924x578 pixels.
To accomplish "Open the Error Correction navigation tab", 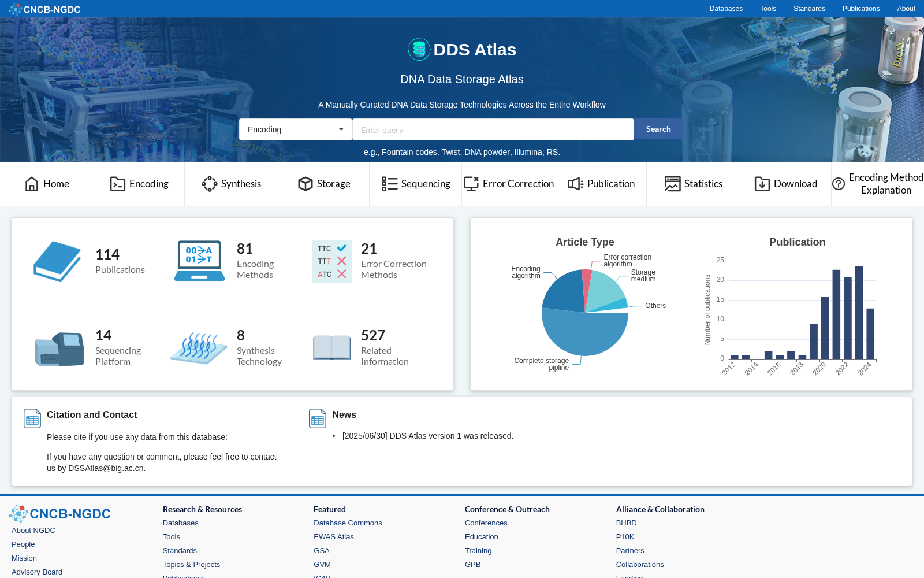I will pos(508,184).
